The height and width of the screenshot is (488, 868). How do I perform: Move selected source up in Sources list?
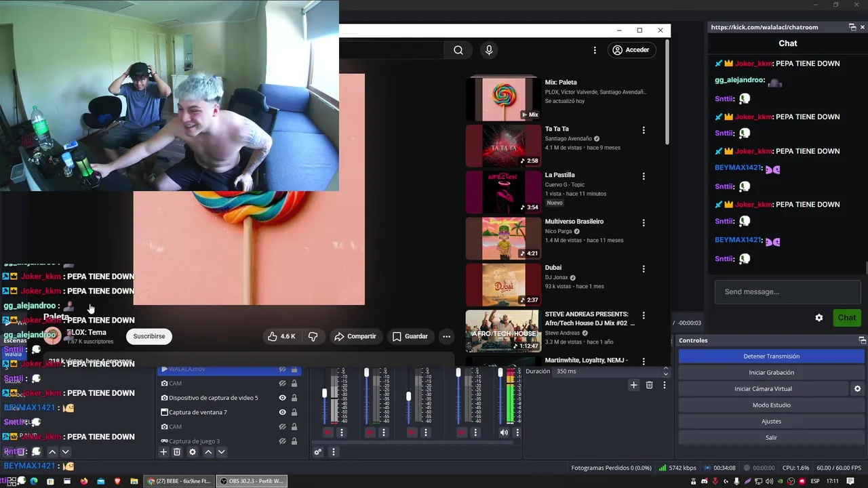(208, 452)
